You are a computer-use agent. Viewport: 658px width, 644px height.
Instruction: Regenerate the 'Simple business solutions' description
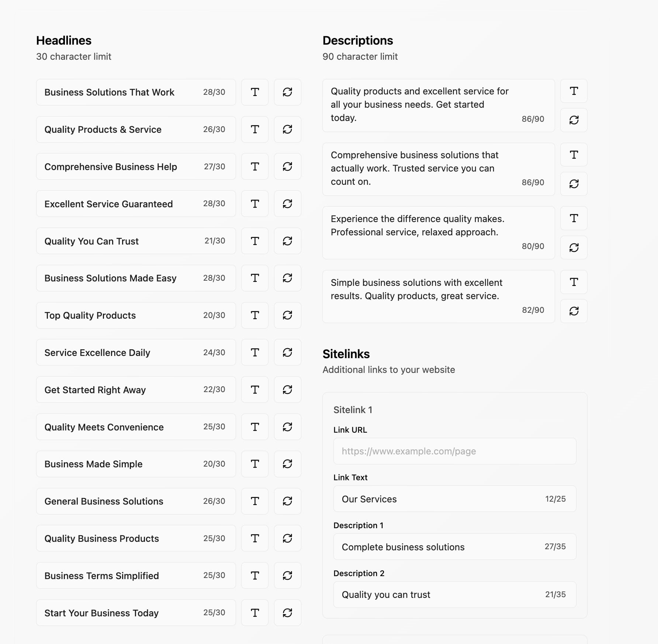coord(574,311)
